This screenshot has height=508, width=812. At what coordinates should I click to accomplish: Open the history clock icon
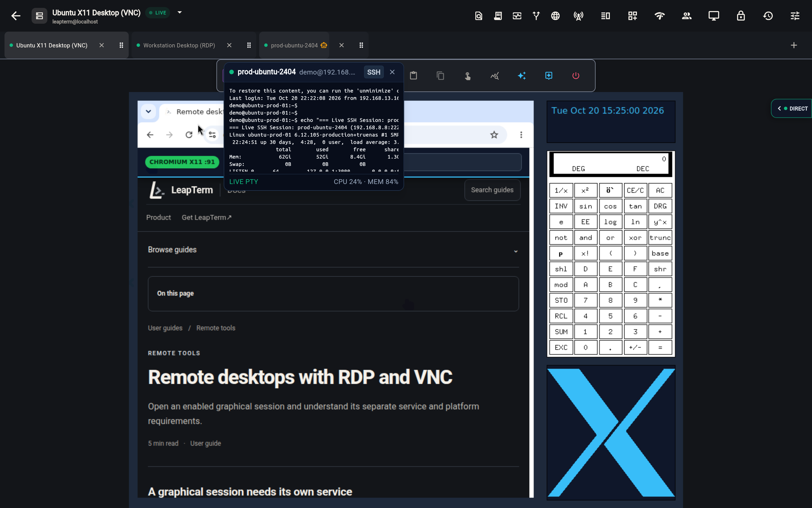(768, 16)
